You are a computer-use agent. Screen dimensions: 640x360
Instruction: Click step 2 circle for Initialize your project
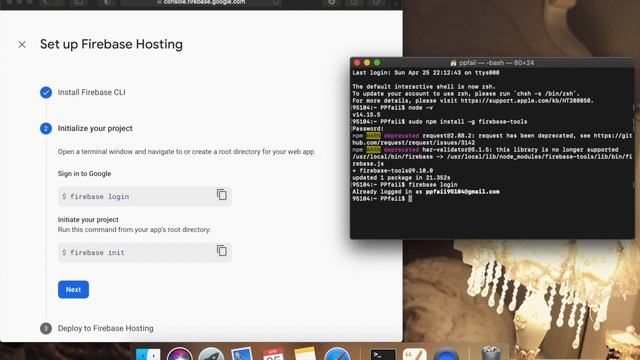[46, 129]
